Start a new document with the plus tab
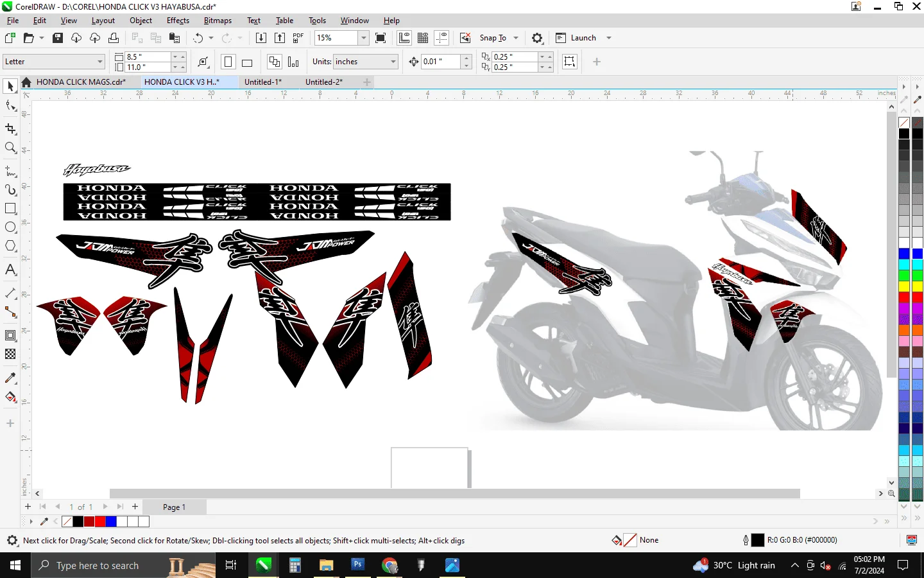The height and width of the screenshot is (578, 924). (366, 82)
